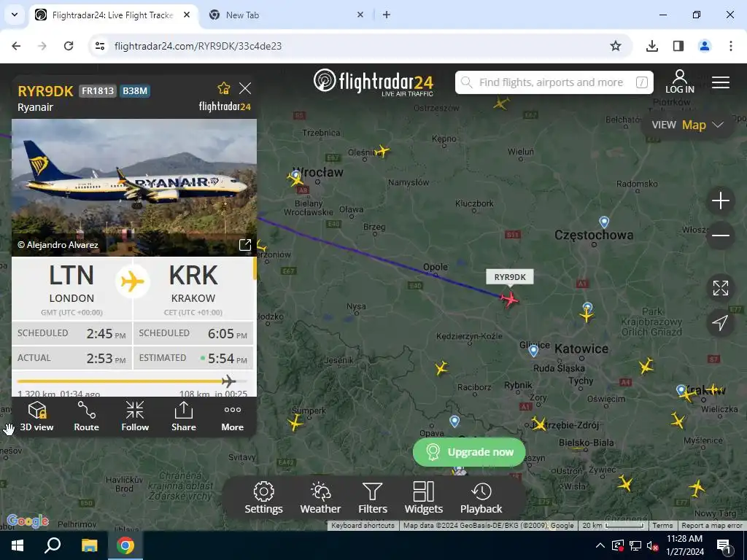Click the Google logo on map
The height and width of the screenshot is (560, 747).
(28, 521)
